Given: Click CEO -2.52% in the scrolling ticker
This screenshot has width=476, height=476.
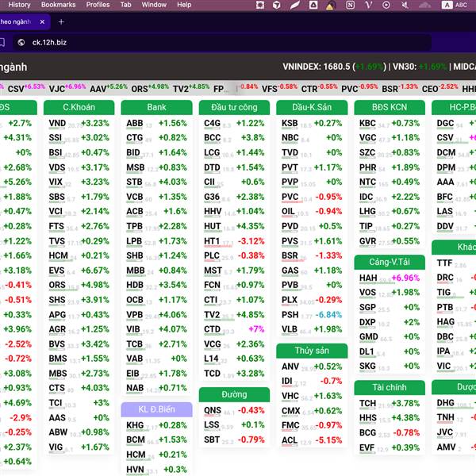Looking at the screenshot, I should click(440, 88).
